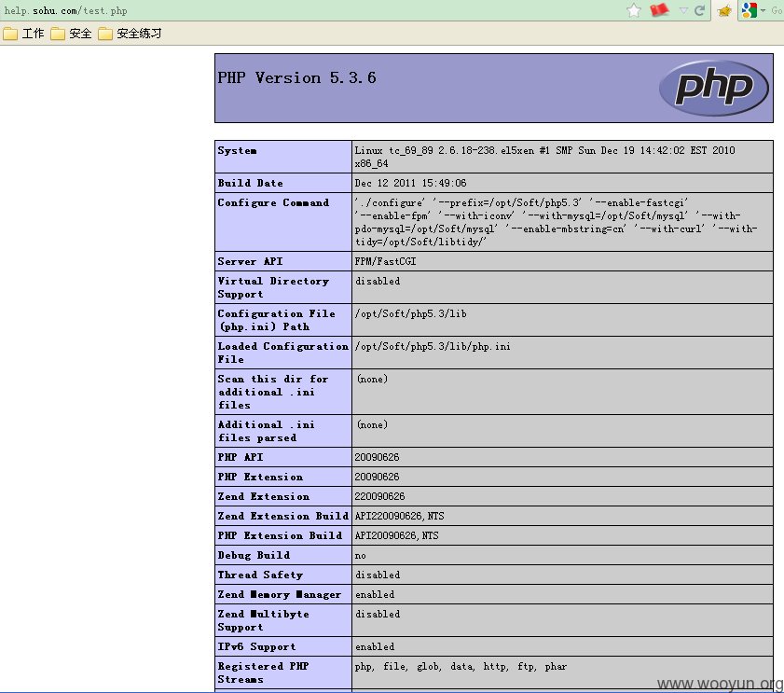The width and height of the screenshot is (784, 693).
Task: Click the './configure' command value text
Action: [x=556, y=222]
